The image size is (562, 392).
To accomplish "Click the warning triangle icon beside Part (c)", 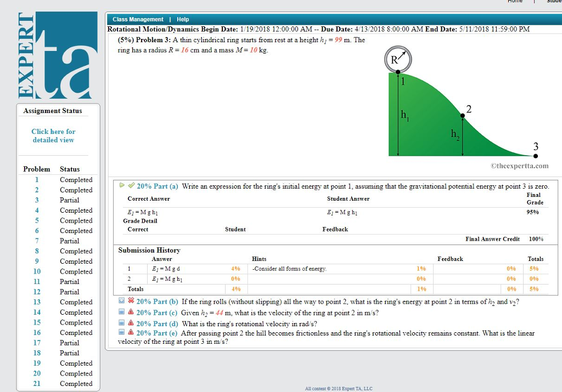I will tap(131, 313).
